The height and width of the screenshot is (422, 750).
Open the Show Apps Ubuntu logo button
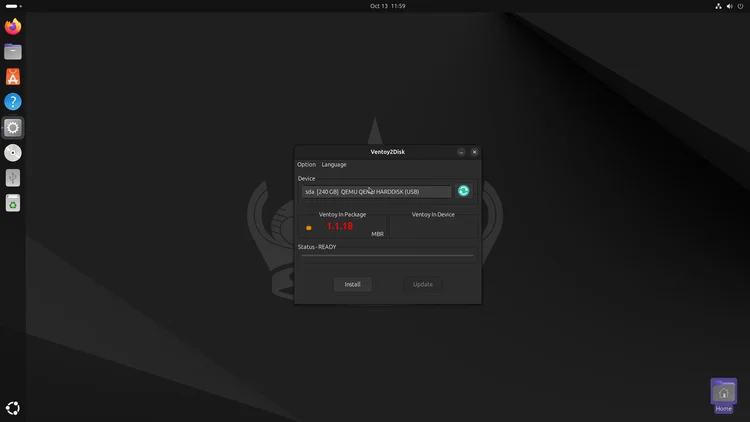pyautogui.click(x=13, y=408)
